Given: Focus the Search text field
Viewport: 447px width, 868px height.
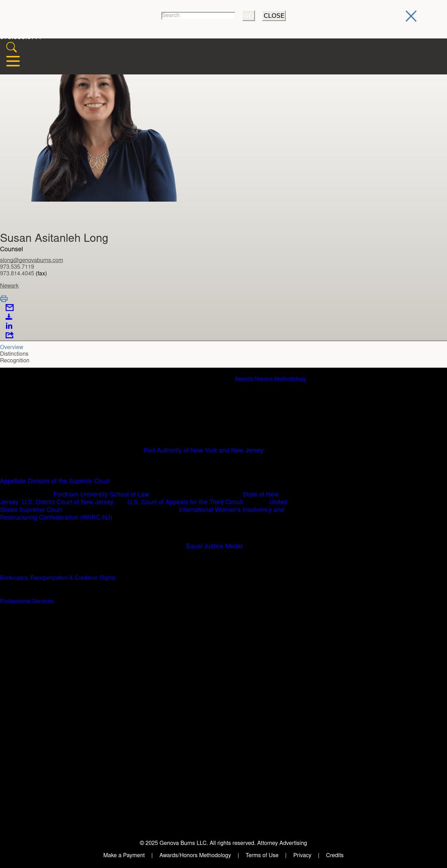Looking at the screenshot, I should click(x=198, y=16).
